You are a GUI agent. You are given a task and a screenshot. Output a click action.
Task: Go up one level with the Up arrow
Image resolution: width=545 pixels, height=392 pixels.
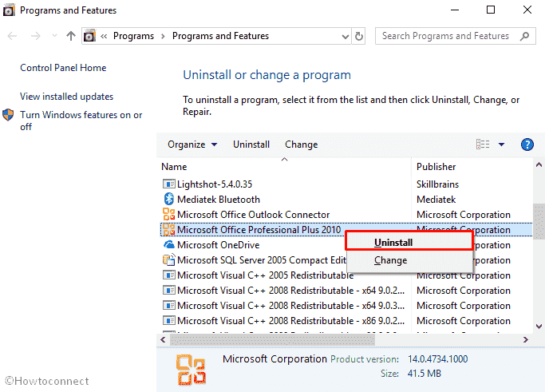click(71, 36)
